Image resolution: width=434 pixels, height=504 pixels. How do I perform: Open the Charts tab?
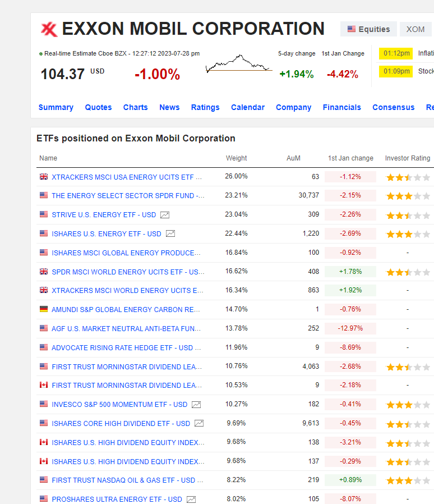(135, 107)
